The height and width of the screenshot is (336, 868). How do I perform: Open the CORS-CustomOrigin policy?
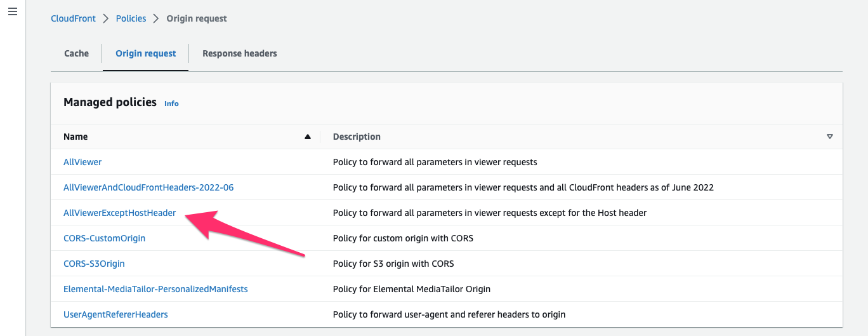(x=105, y=238)
